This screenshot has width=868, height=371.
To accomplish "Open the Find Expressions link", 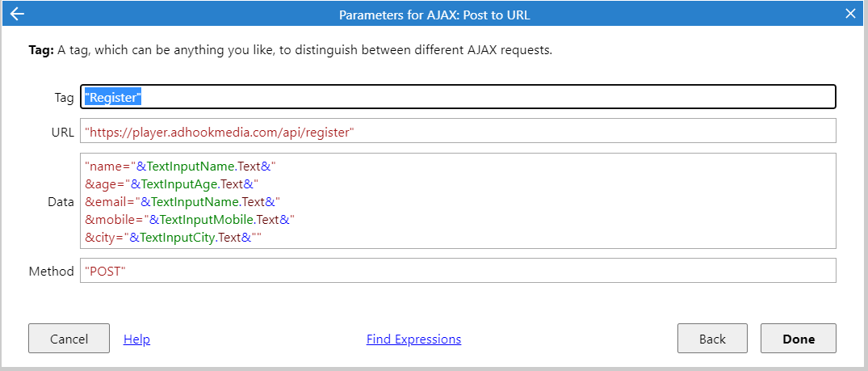I will click(413, 339).
